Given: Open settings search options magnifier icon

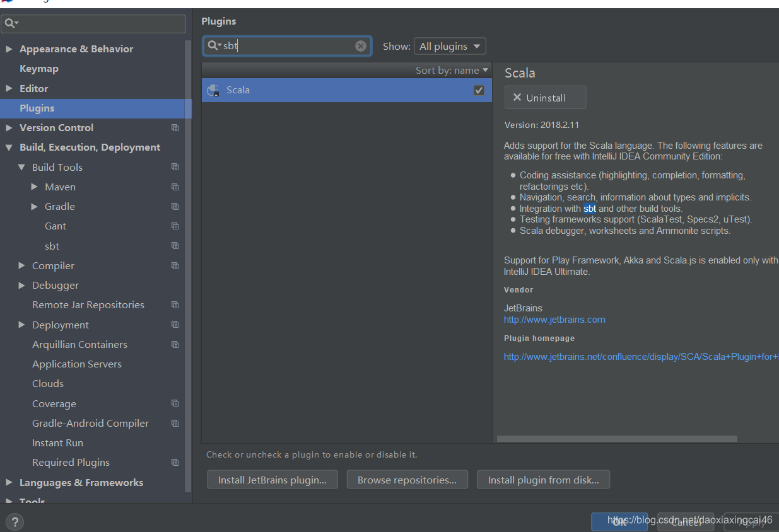Looking at the screenshot, I should 11,23.
